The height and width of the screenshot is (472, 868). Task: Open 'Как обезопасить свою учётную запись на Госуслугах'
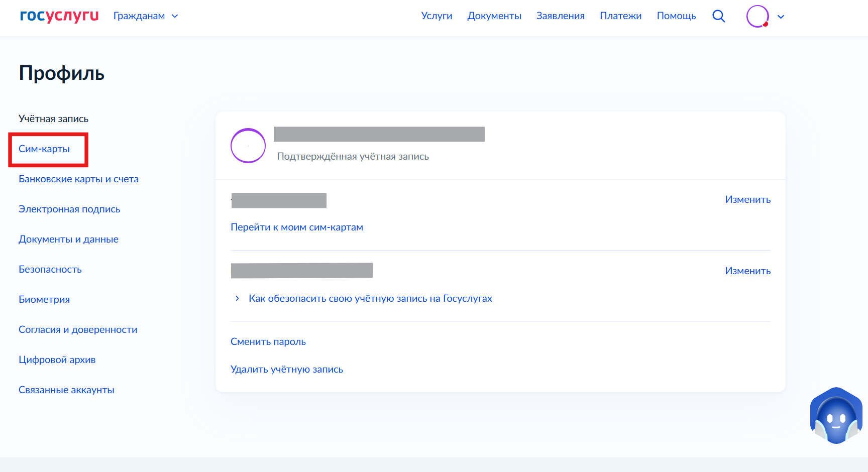point(370,299)
